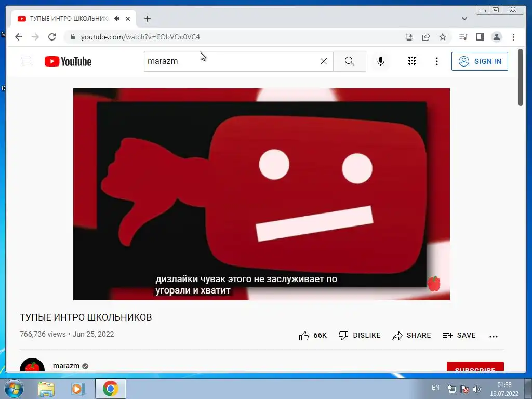Open the SHARE dialog

pyautogui.click(x=411, y=335)
